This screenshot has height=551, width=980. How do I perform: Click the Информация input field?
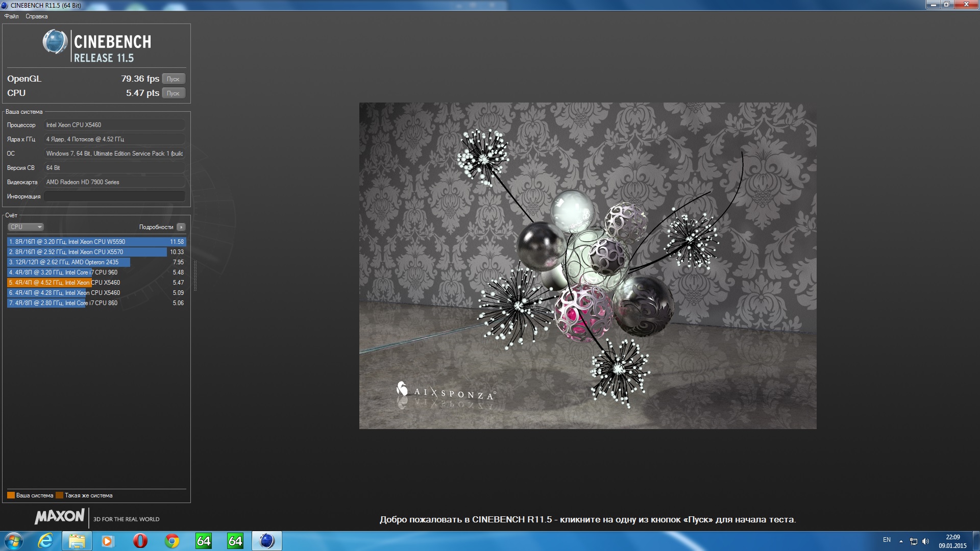[x=114, y=196]
